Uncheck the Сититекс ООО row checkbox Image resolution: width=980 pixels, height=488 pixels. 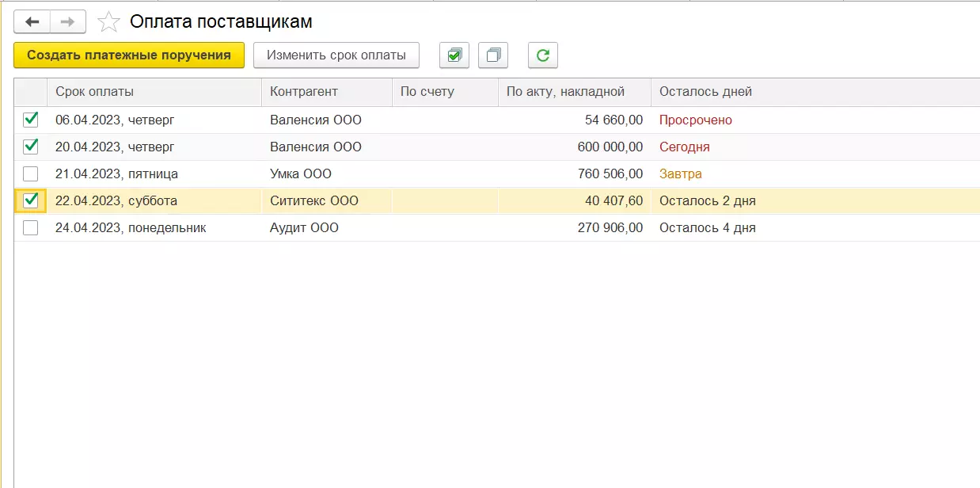[x=31, y=200]
